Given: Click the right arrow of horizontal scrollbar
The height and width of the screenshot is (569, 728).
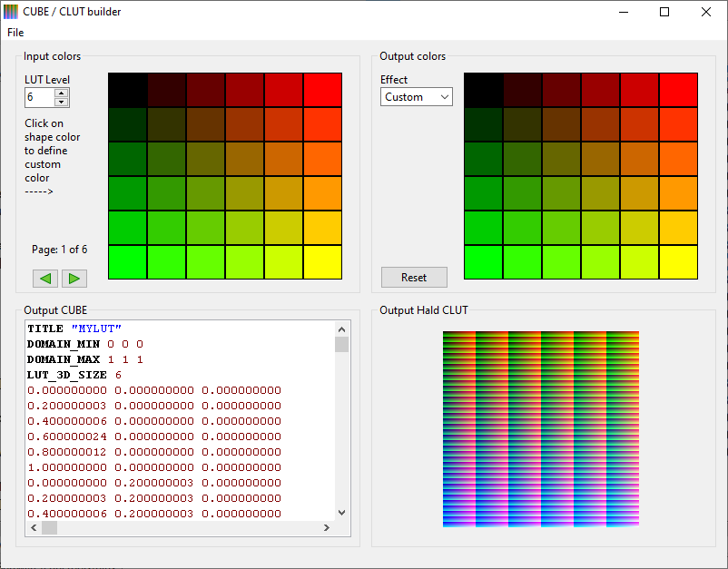Looking at the screenshot, I should pos(327,527).
